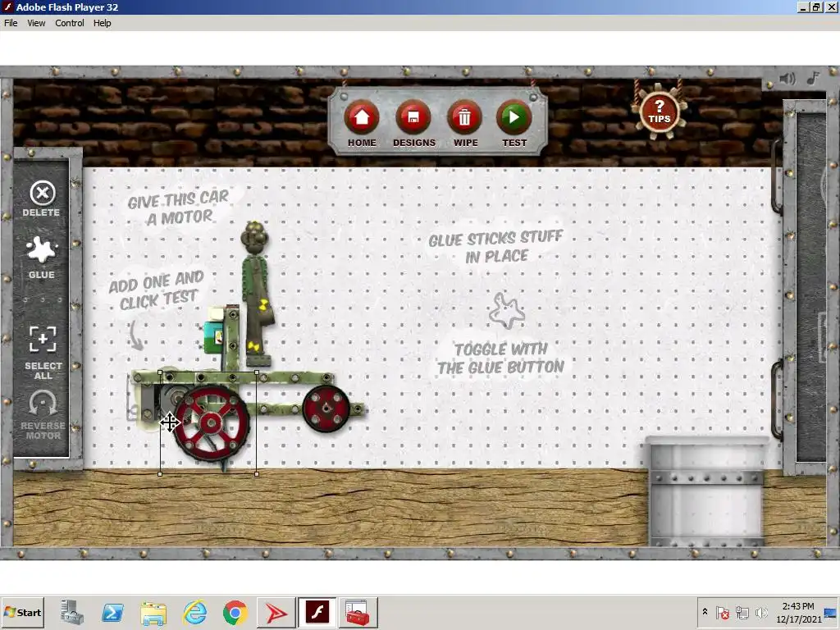The width and height of the screenshot is (840, 630).
Task: Open the parts drawer panel on right
Action: tap(810, 286)
